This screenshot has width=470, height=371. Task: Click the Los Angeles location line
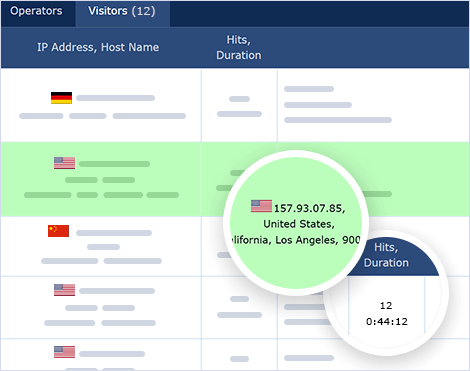pos(296,240)
